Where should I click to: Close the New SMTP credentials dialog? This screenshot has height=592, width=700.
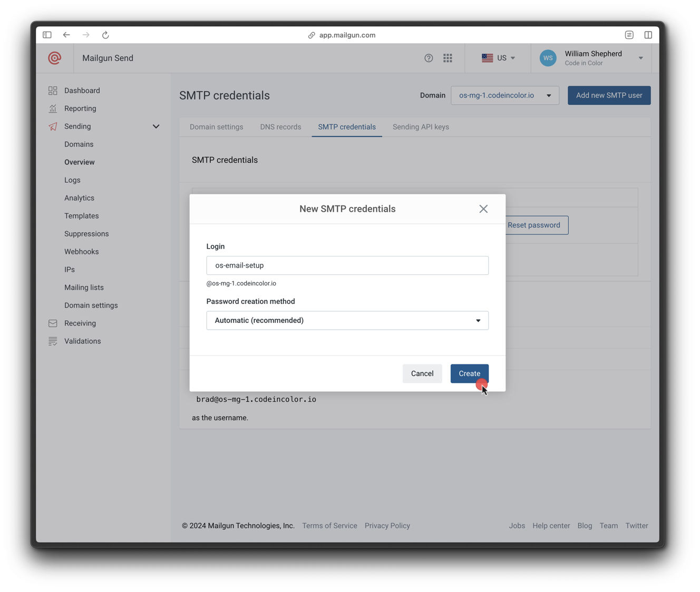483,209
